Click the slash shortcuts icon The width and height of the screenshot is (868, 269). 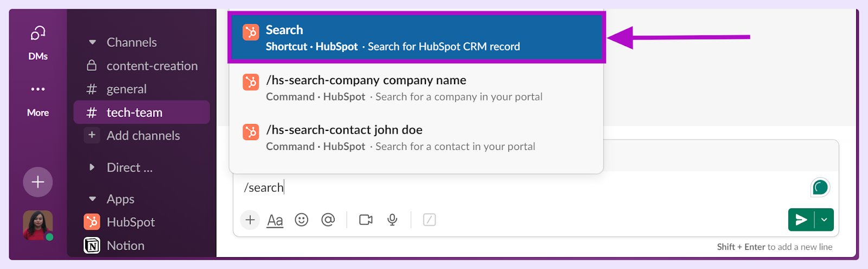pyautogui.click(x=429, y=220)
